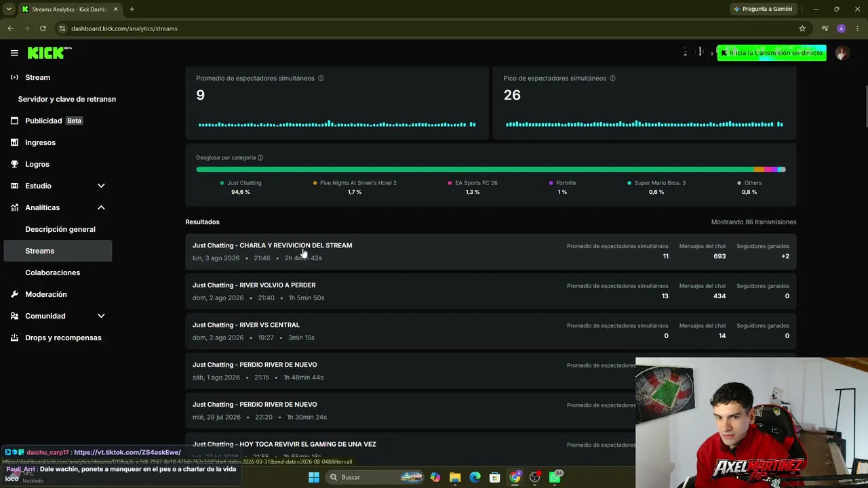Screen dimensions: 868x488
Task: Open Copilot from the taskbar
Action: pyautogui.click(x=435, y=477)
